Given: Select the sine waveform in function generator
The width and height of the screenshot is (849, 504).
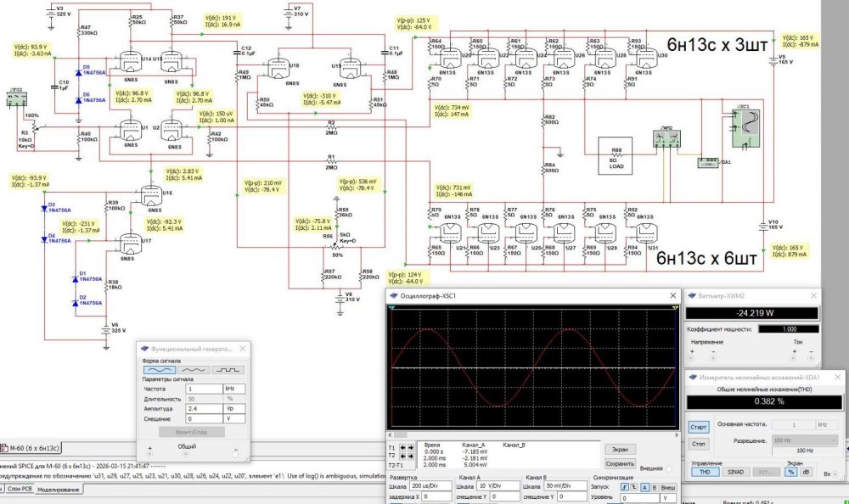Looking at the screenshot, I should click(x=159, y=370).
